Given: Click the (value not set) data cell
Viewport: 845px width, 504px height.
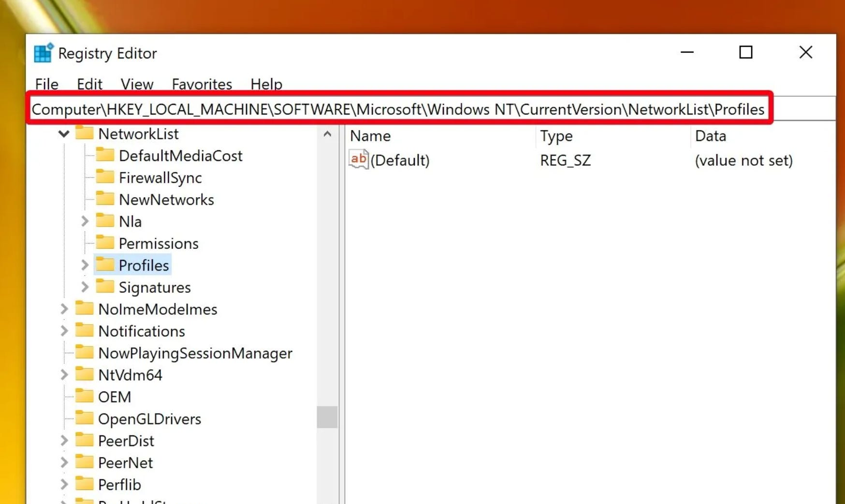Looking at the screenshot, I should [743, 160].
